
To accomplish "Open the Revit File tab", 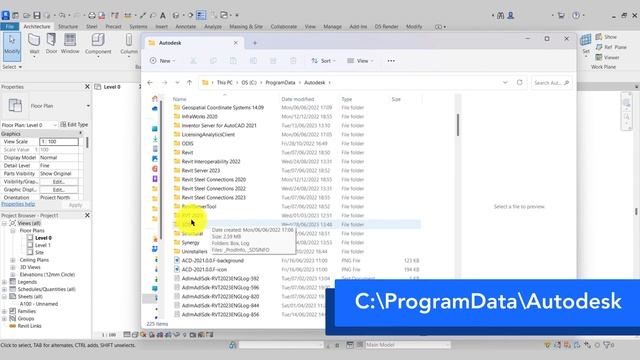I will [x=9, y=27].
